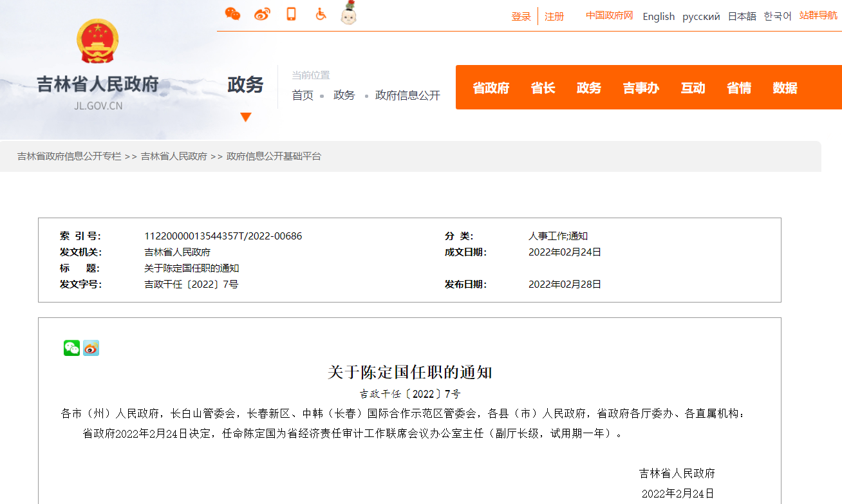The image size is (842, 504).
Task: Open the 站群导航 site navigation
Action: point(818,15)
